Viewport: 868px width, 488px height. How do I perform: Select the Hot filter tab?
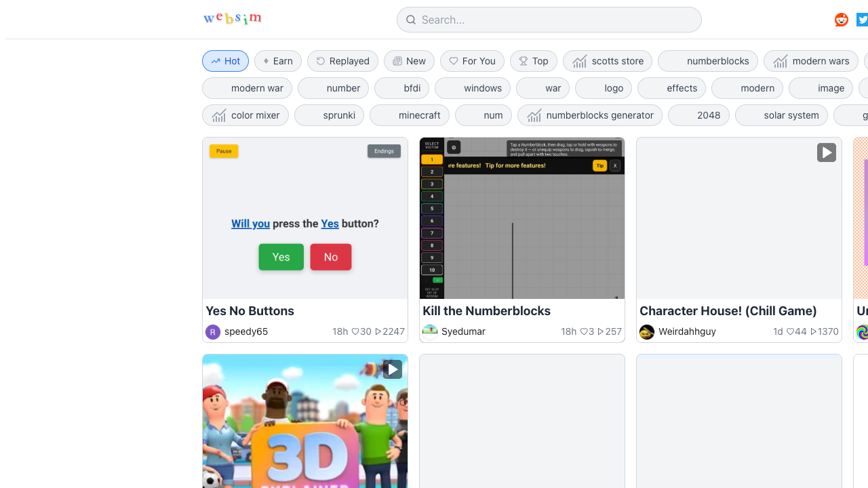pos(226,61)
